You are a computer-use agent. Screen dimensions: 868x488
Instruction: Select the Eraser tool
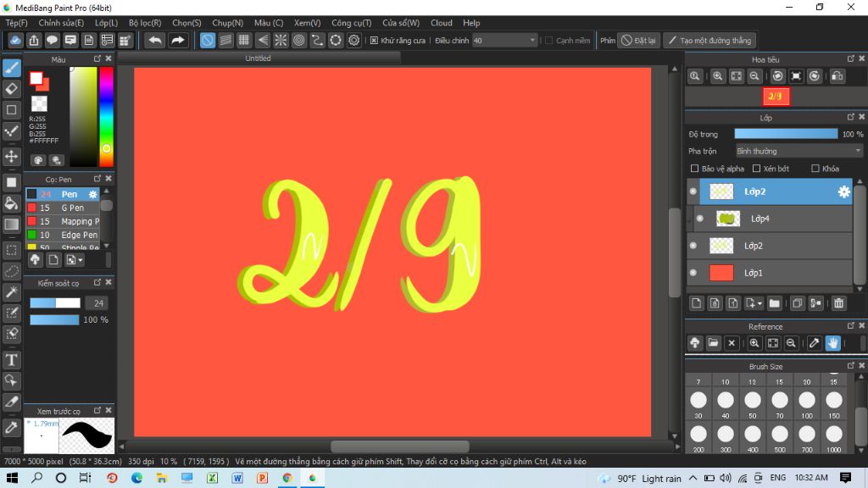click(12, 88)
